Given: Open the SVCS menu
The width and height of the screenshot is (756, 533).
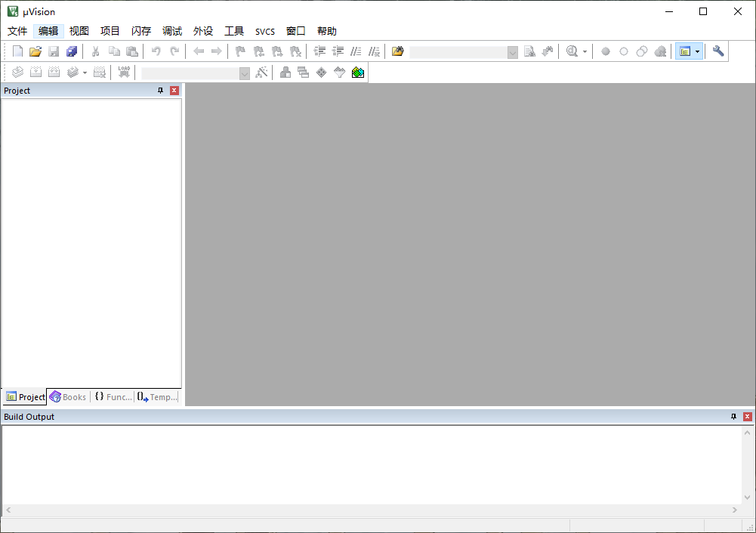Looking at the screenshot, I should pos(264,31).
